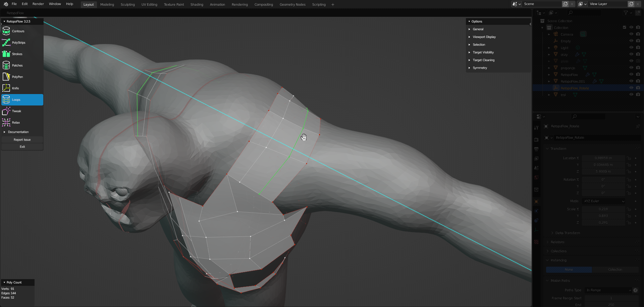Open view layer browse icon dropdown

tap(582, 4)
